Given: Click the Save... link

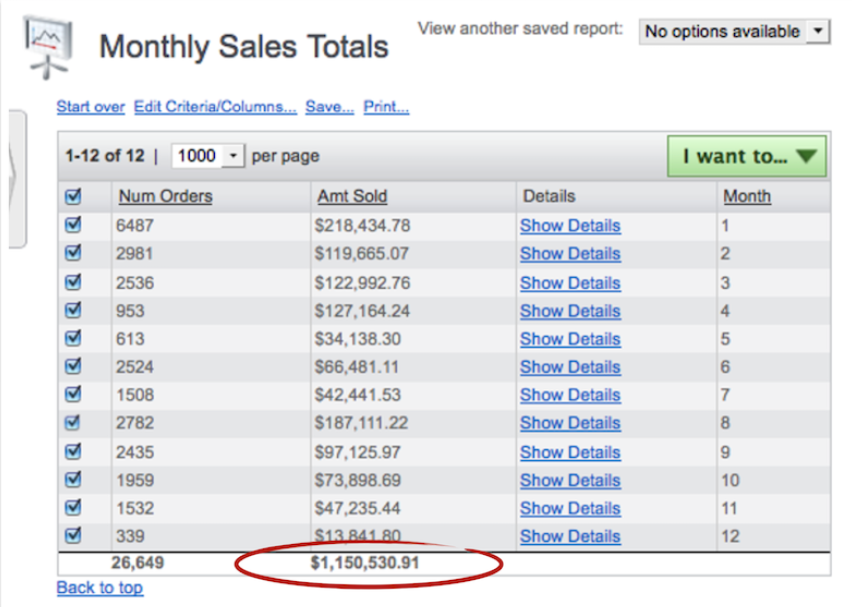Looking at the screenshot, I should [329, 107].
